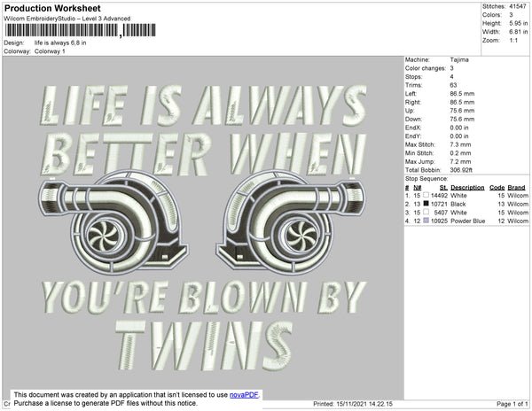Image resolution: width=532 pixels, height=411 pixels.
Task: Click the 'Colorway 1' value
Action: coord(50,51)
